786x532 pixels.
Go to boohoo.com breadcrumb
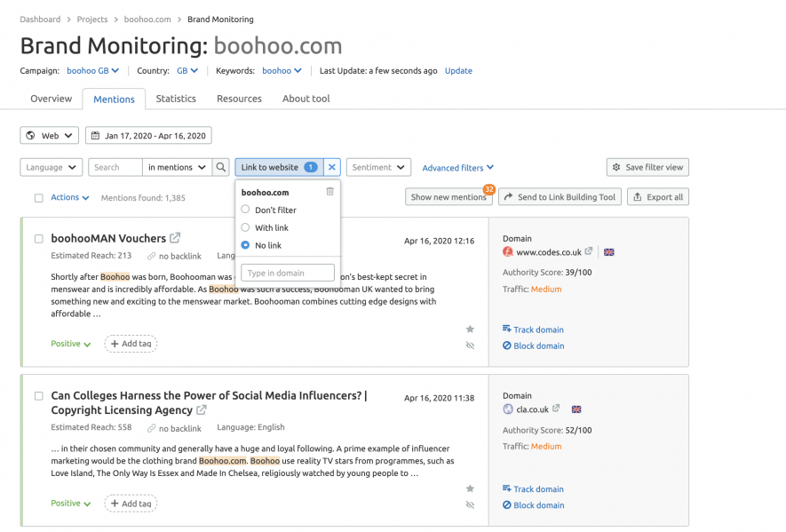pos(147,19)
